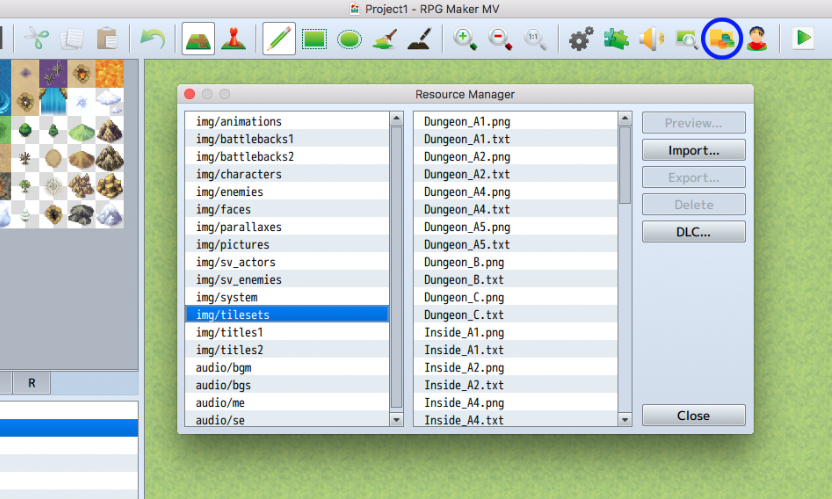Select the Inside_A4.png file
The height and width of the screenshot is (499, 832).
pos(515,402)
